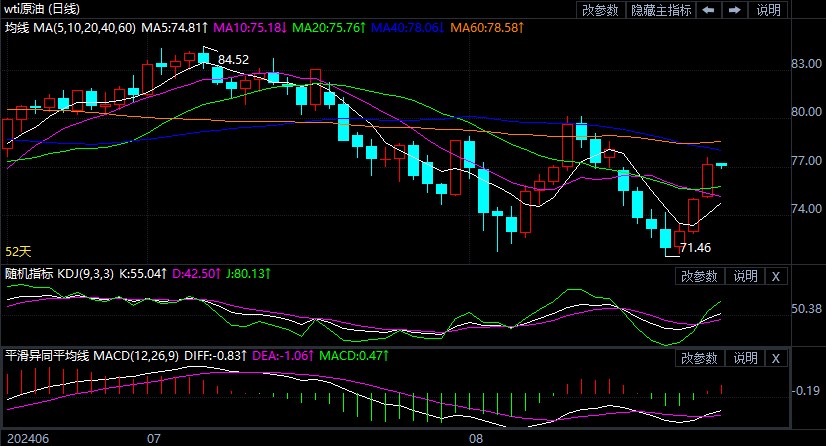The height and width of the screenshot is (446, 826).
Task: Close the KDJ indicator panel
Action: [775, 276]
